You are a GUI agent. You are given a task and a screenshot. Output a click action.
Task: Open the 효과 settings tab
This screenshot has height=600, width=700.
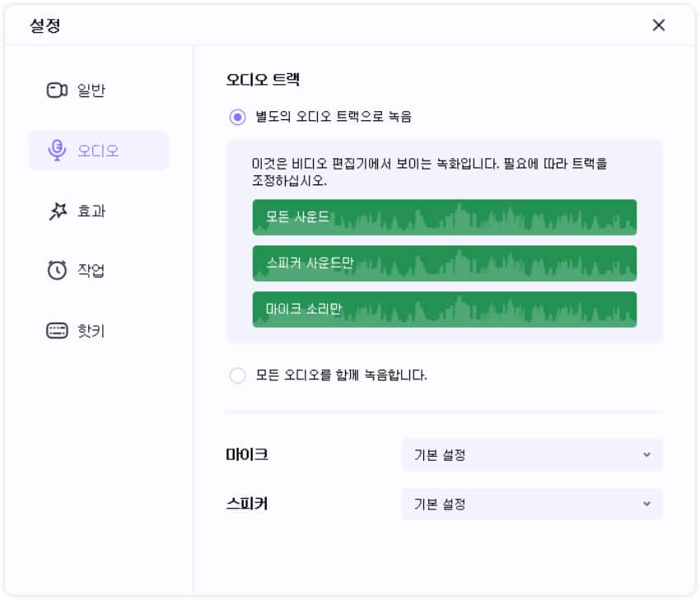(91, 212)
